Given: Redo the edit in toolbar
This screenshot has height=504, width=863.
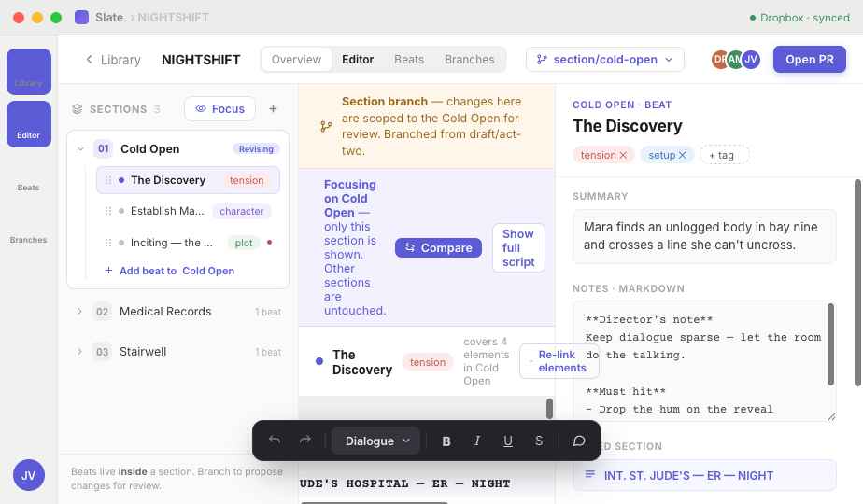Looking at the screenshot, I should 304,441.
